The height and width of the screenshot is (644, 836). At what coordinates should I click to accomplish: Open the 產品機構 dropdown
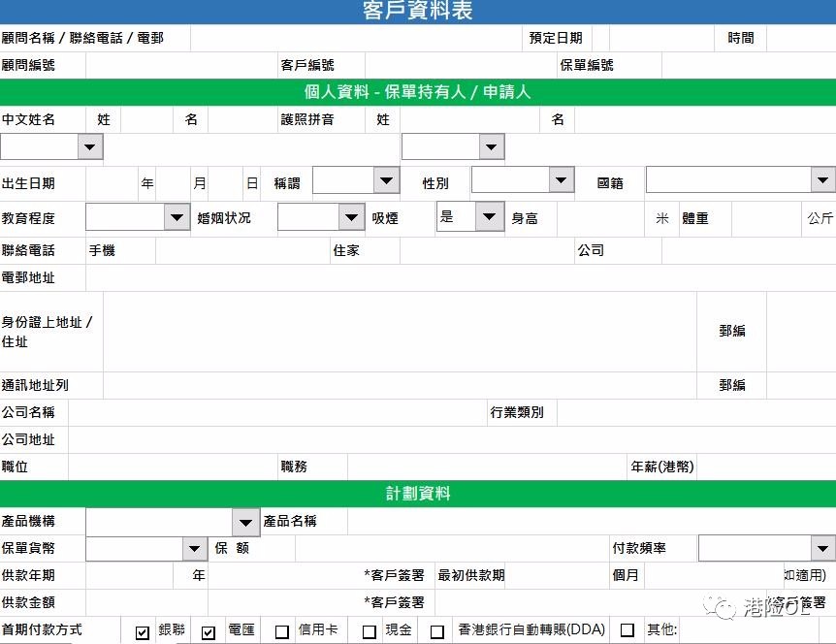pos(245,521)
